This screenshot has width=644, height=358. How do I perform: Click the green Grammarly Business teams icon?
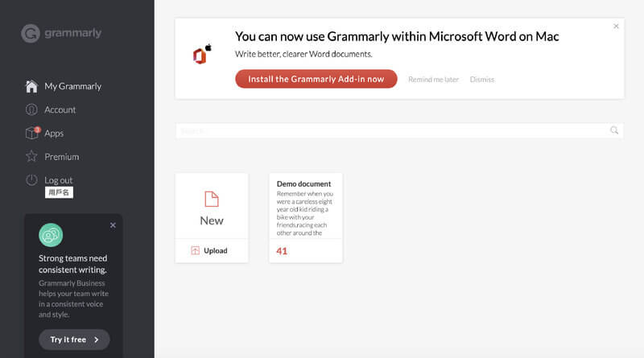(51, 234)
